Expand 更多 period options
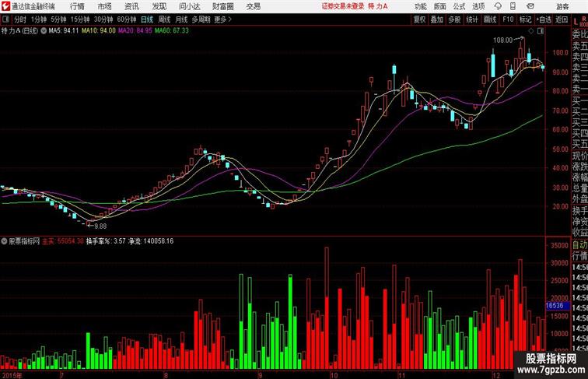This screenshot has height=379, width=588. [222, 19]
